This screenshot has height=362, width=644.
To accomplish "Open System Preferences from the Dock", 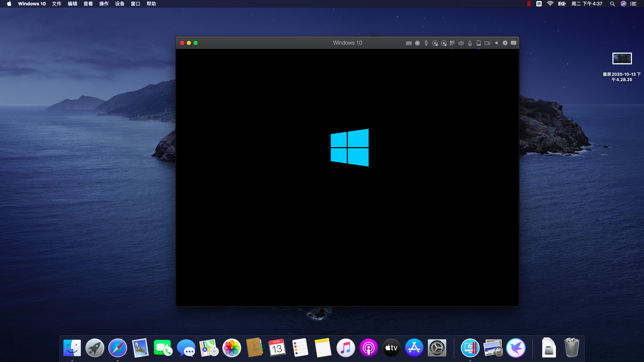I will (x=437, y=348).
